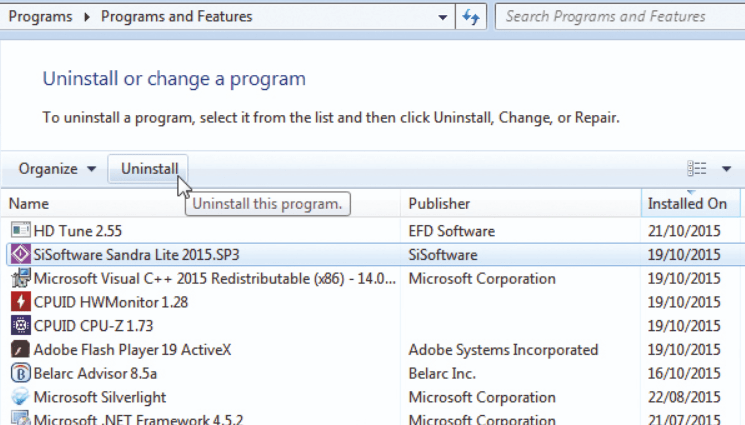Select the CPUID HWMonitor 1.28 icon

20,302
